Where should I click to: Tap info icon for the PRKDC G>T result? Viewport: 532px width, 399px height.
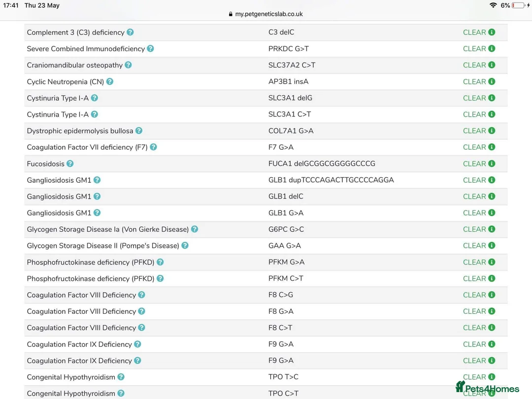click(x=492, y=49)
